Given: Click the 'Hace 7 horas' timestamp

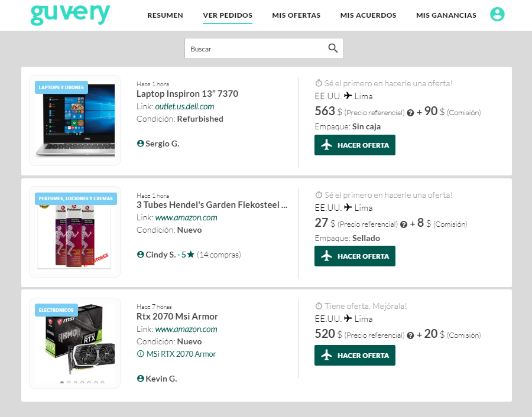Looking at the screenshot, I should [154, 307].
